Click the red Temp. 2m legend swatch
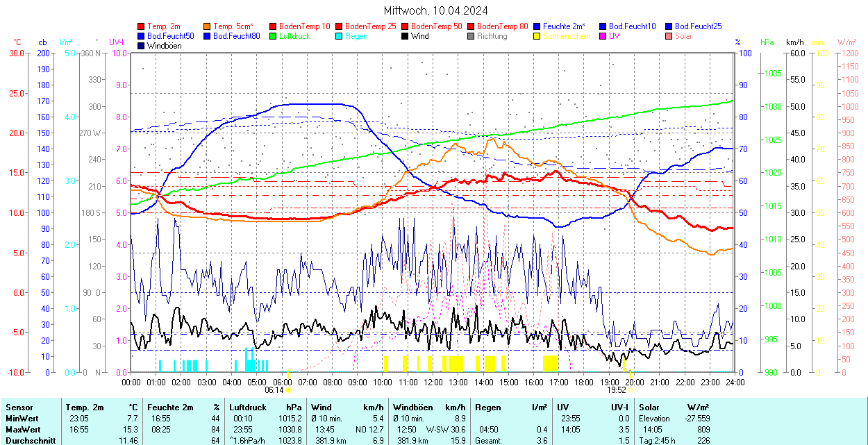 [x=142, y=26]
